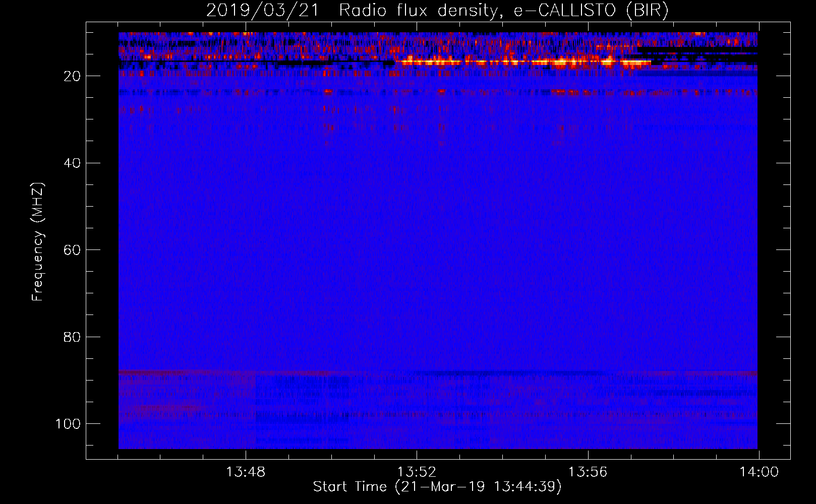
Task: Click the 13:52 time tick label
Action: coord(417,472)
